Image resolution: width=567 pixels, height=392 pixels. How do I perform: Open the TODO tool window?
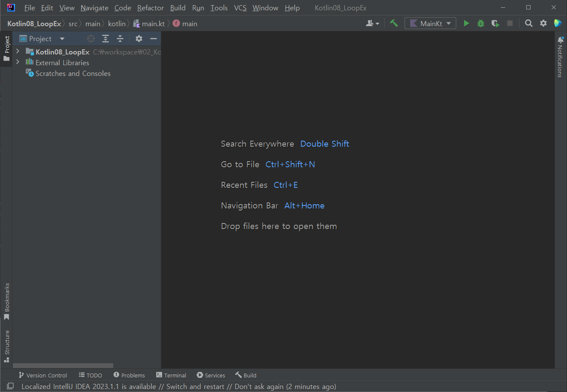point(90,375)
